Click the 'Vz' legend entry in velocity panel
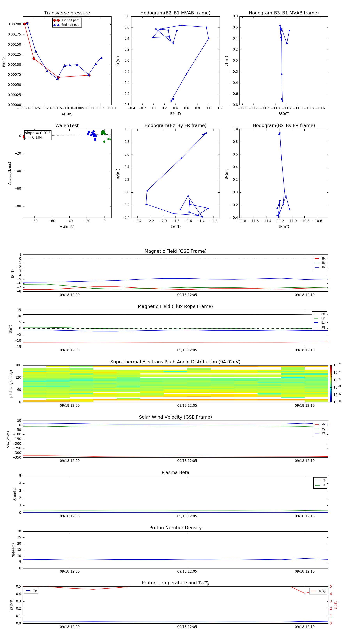 [x=320, y=433]
